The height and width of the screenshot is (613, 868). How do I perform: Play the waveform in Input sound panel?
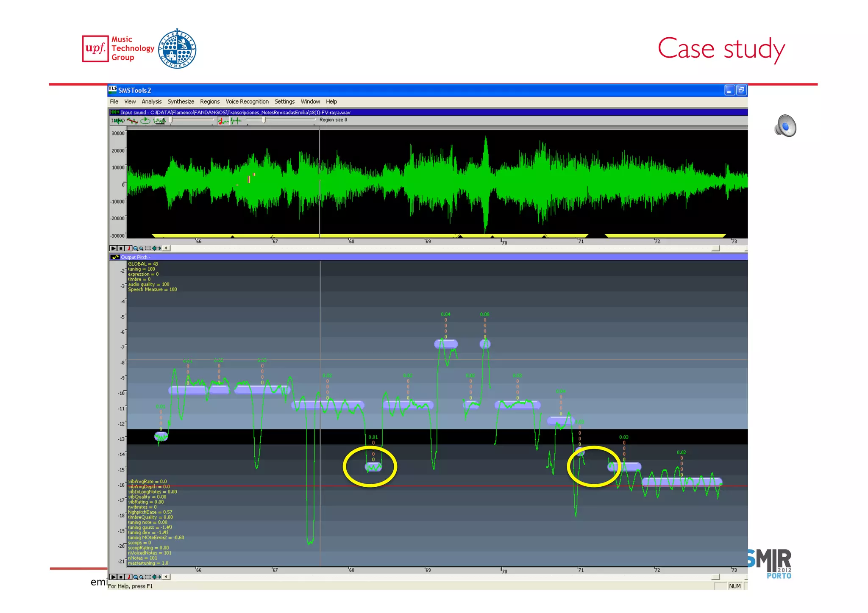[x=113, y=248]
